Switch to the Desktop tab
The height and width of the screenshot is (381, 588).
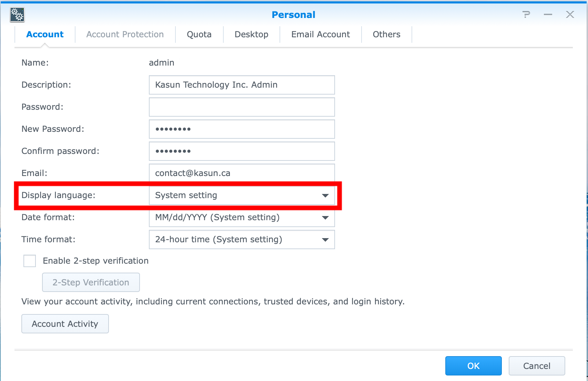point(251,35)
